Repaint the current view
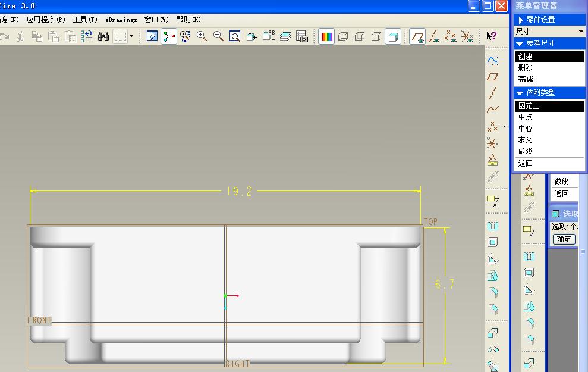The width and height of the screenshot is (588, 372). click(152, 36)
